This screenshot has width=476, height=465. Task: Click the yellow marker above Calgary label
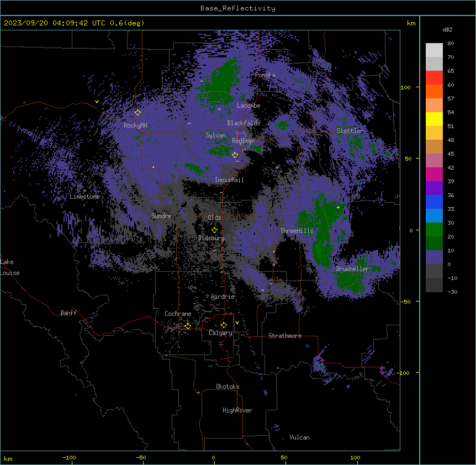point(224,325)
